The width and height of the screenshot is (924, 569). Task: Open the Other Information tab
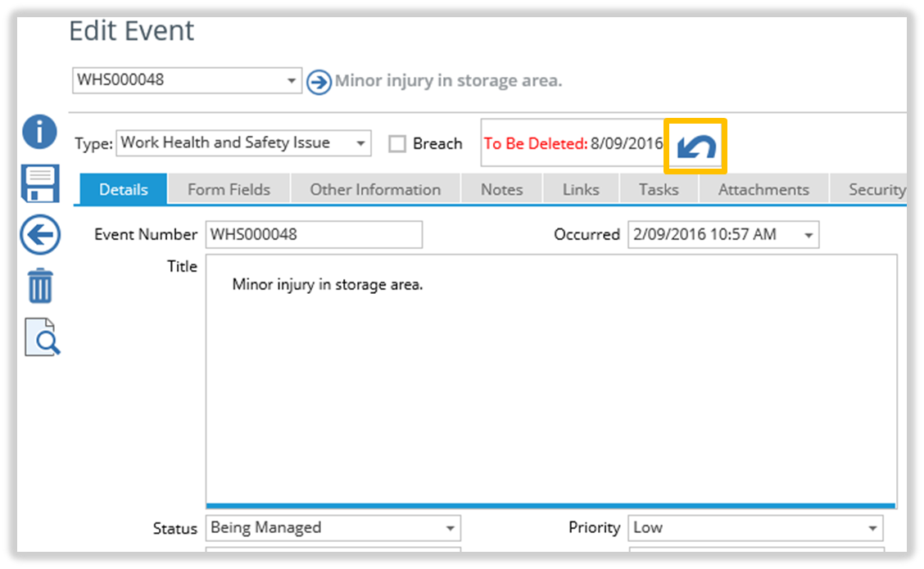click(x=375, y=190)
